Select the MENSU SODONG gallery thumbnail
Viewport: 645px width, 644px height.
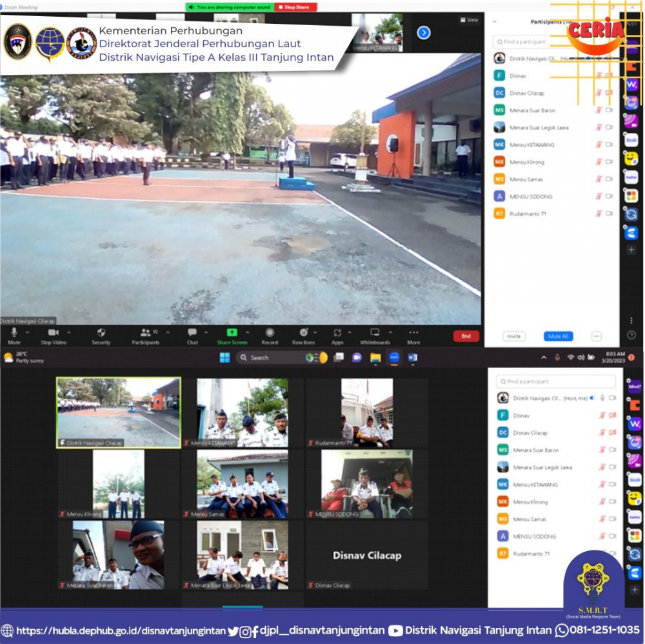point(367,483)
